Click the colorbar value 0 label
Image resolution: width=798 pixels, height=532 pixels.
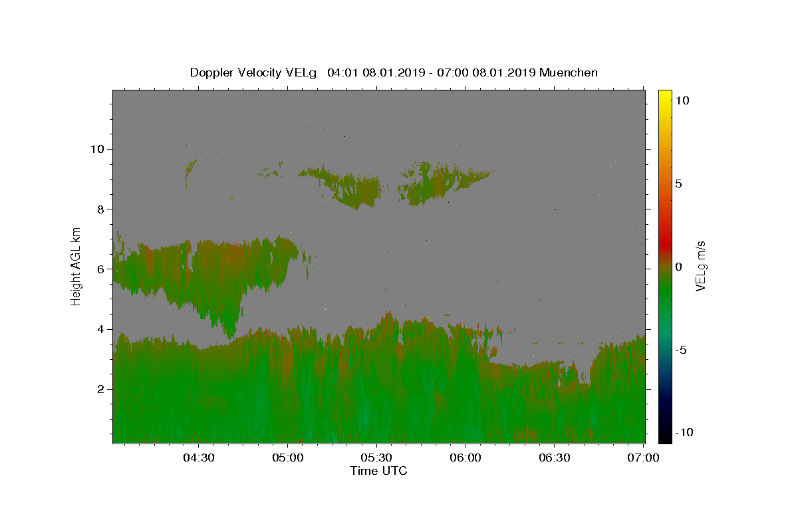point(678,267)
